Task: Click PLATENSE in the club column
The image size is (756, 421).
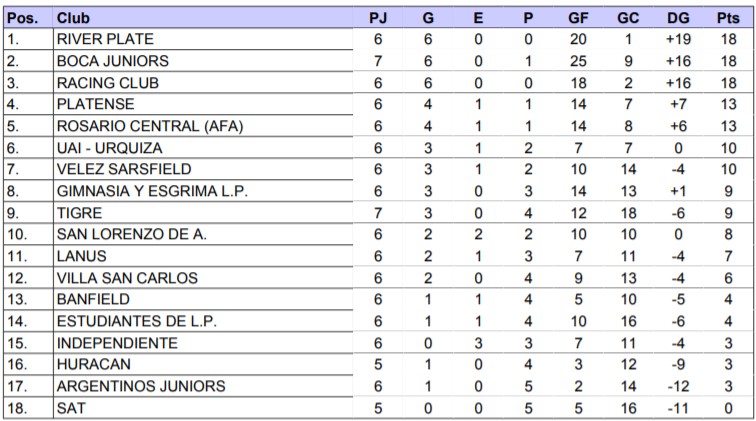Action: 96,104
